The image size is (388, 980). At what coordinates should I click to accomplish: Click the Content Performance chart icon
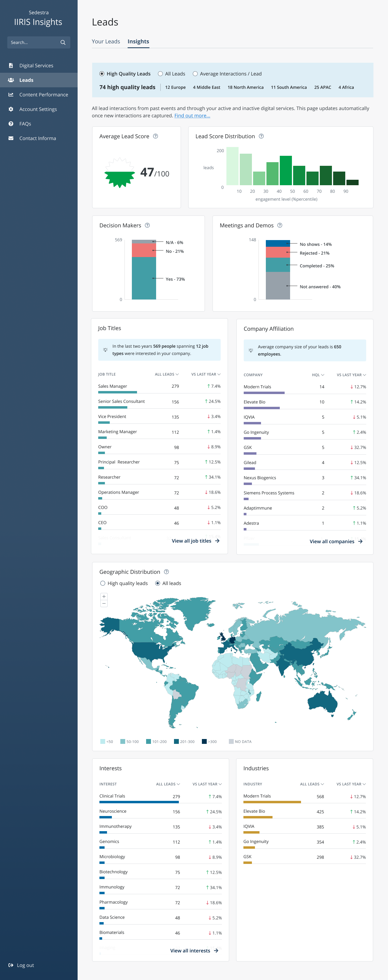pyautogui.click(x=11, y=94)
